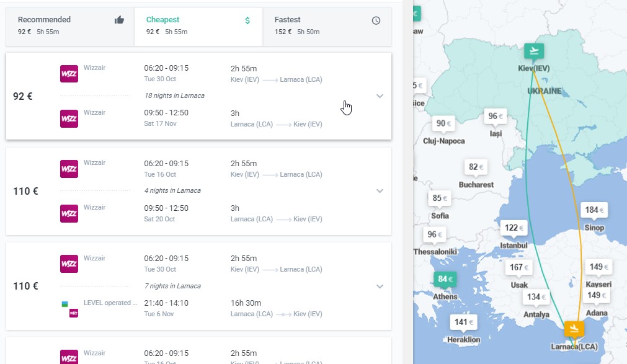The height and width of the screenshot is (364, 627).
Task: Select the 167 € Usak price marker
Action: click(518, 267)
